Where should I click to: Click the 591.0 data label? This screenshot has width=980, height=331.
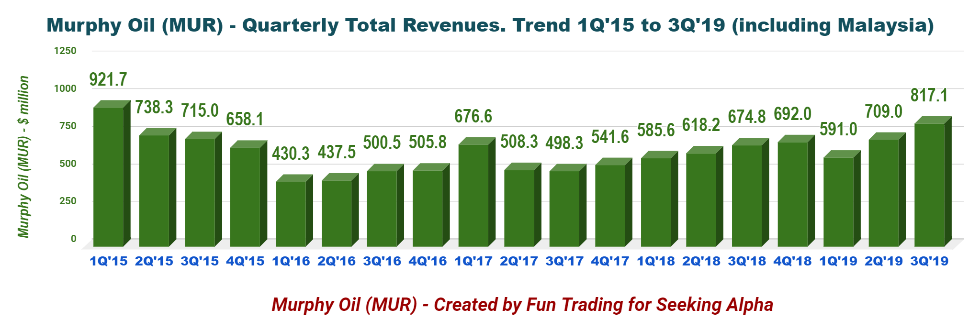(x=838, y=129)
